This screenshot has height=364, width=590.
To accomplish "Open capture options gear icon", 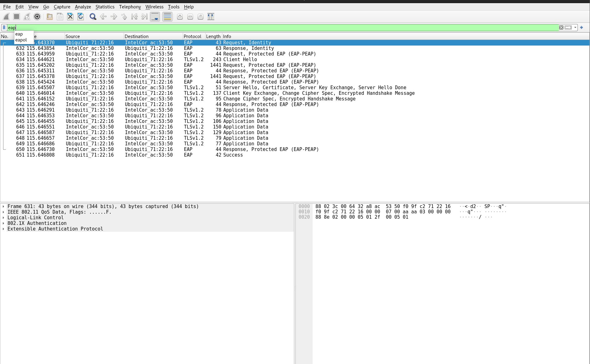I will tap(37, 17).
